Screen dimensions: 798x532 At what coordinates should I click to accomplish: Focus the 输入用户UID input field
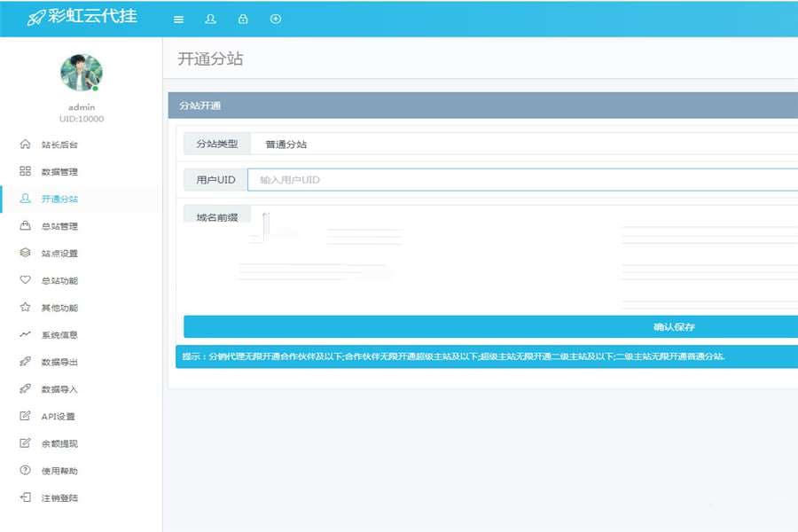[x=522, y=180]
